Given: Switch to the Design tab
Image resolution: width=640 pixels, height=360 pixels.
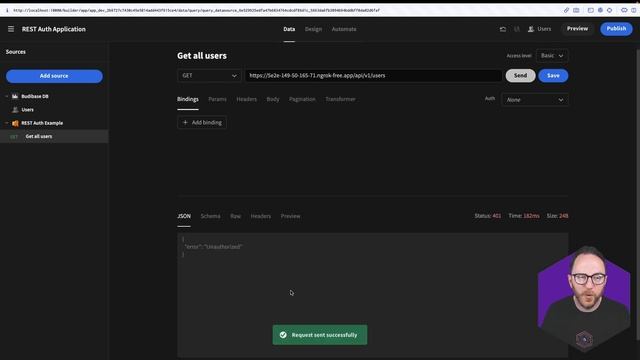Looking at the screenshot, I should [313, 29].
